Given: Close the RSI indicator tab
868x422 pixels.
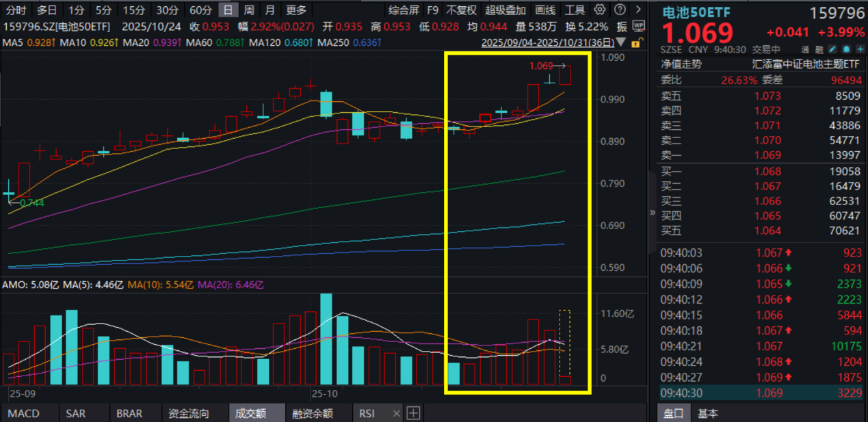Looking at the screenshot, I should pyautogui.click(x=396, y=413).
